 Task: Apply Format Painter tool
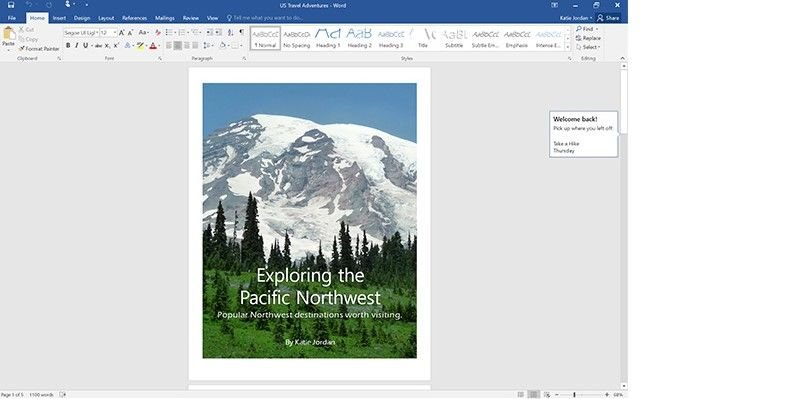point(39,49)
